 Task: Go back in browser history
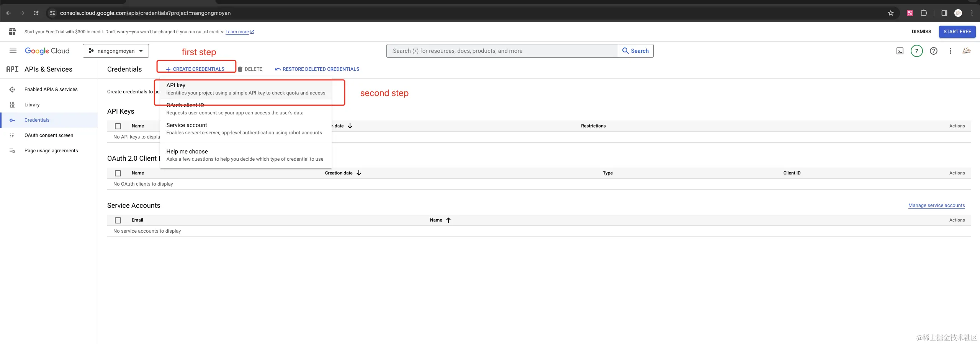point(8,13)
